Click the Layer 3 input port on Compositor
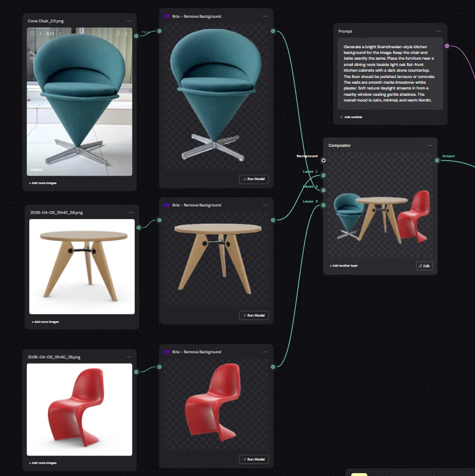Image resolution: width=475 pixels, height=476 pixels. [x=324, y=205]
